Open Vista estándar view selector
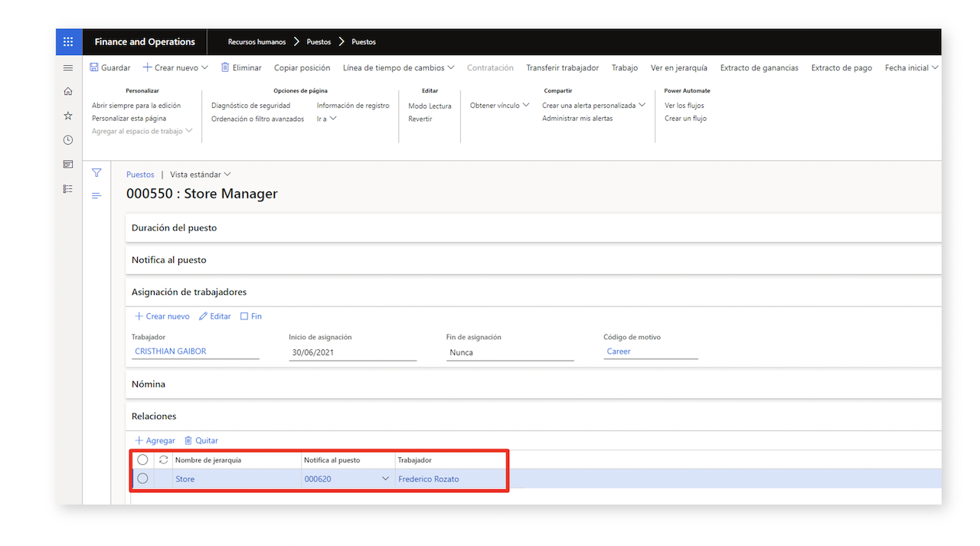Screen dimensions: 980x546 201,175
